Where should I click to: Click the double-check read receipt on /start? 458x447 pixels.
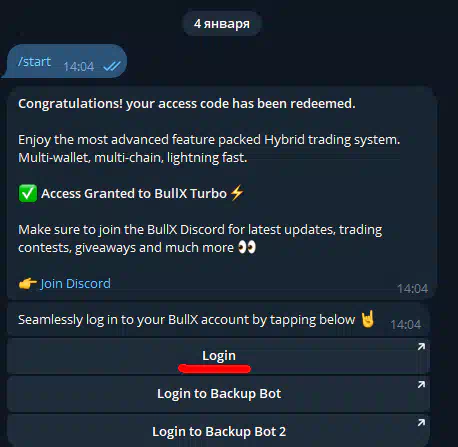(x=112, y=66)
